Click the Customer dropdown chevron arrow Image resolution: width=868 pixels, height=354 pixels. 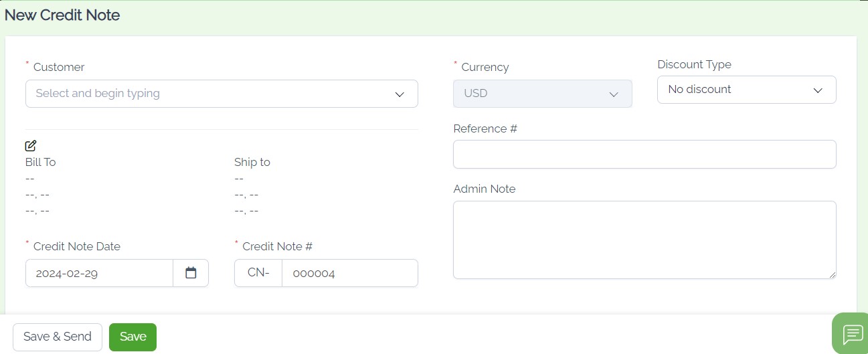(x=400, y=94)
